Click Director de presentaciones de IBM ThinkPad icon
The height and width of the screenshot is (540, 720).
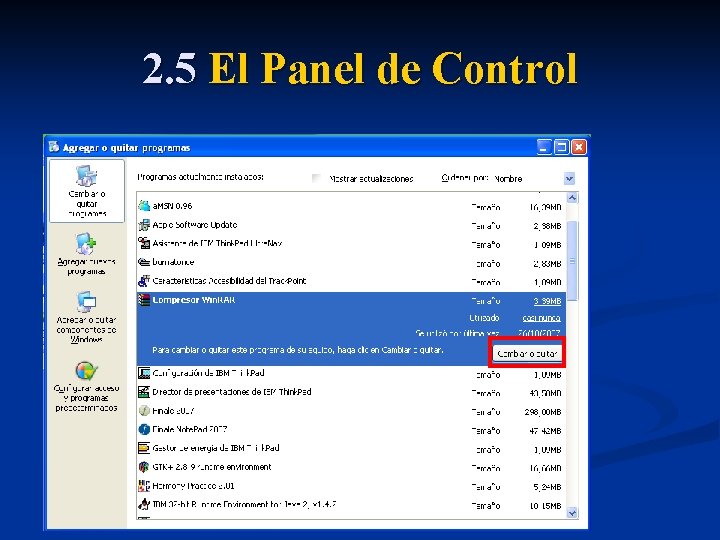pyautogui.click(x=144, y=392)
